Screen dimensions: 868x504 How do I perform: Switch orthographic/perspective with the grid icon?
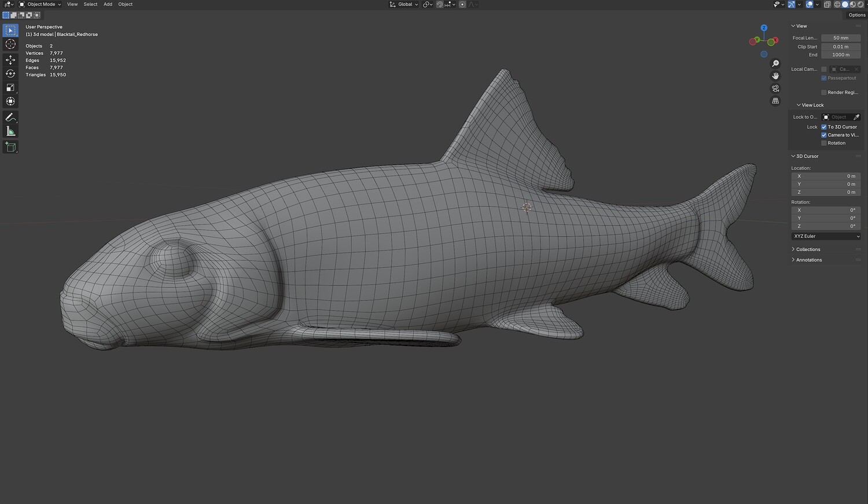click(x=775, y=101)
